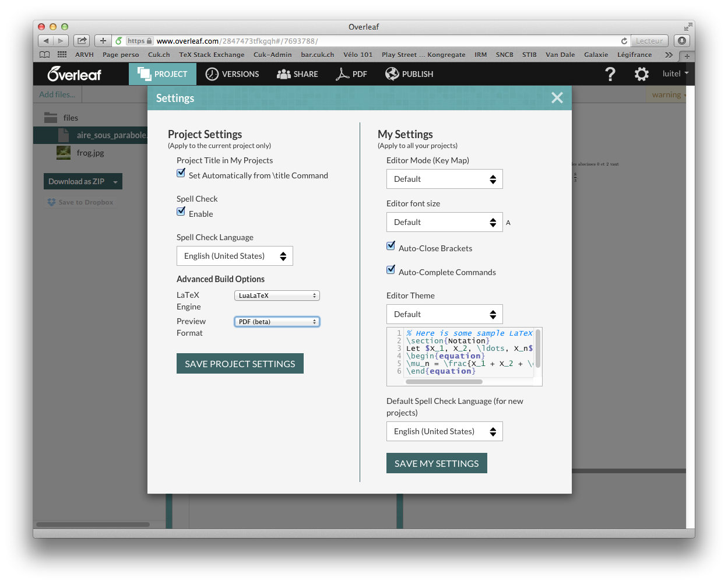Open the settings gear icon

(x=641, y=74)
